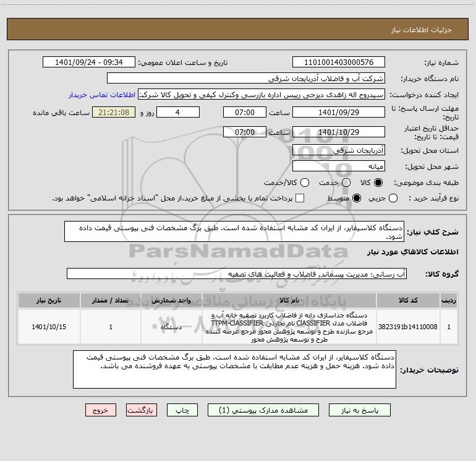
Task: Click the unit cell دستگاه in table
Action: coord(171,327)
